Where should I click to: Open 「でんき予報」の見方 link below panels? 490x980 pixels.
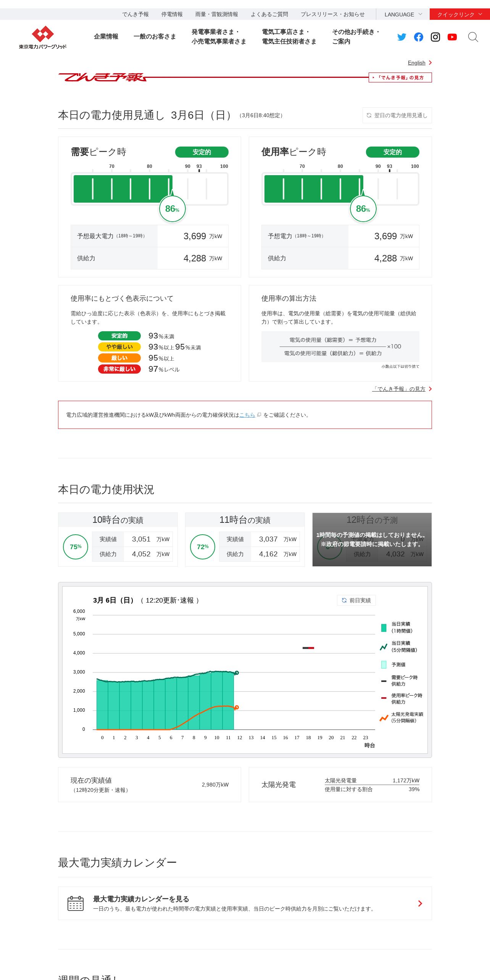pos(399,389)
